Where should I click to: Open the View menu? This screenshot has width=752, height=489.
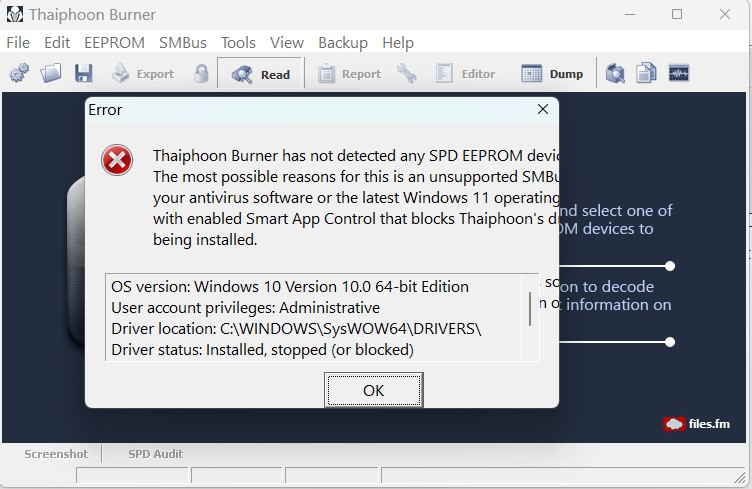[x=287, y=43]
